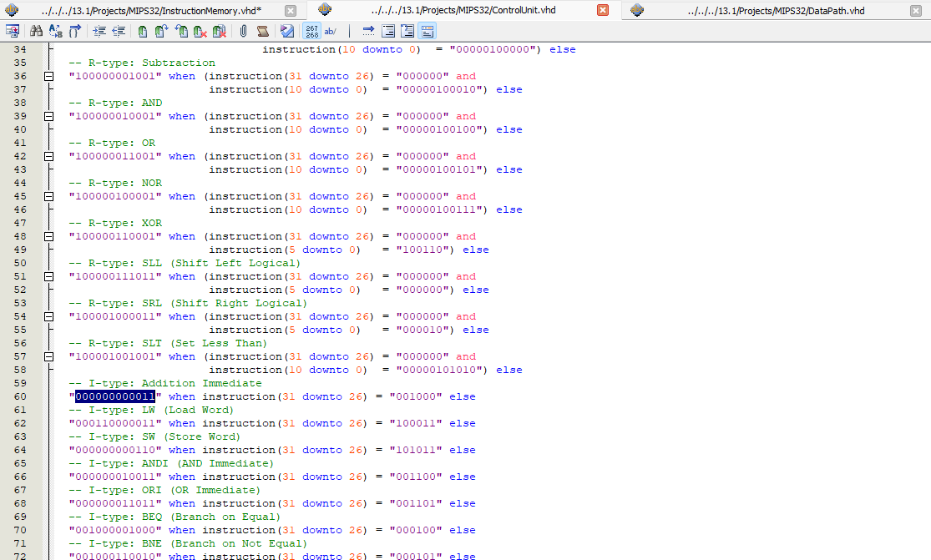The image size is (931, 560).
Task: Click the clear all bookmarks icon
Action: point(220,31)
